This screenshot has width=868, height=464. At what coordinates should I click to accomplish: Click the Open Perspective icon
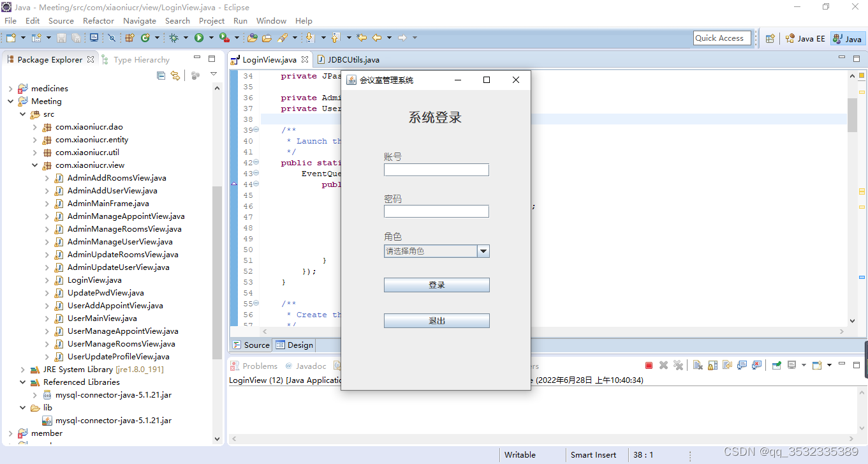[x=770, y=38]
